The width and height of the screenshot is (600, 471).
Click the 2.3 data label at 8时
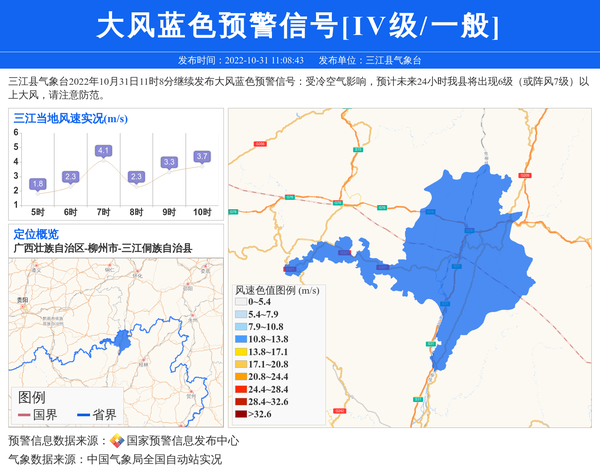click(136, 177)
